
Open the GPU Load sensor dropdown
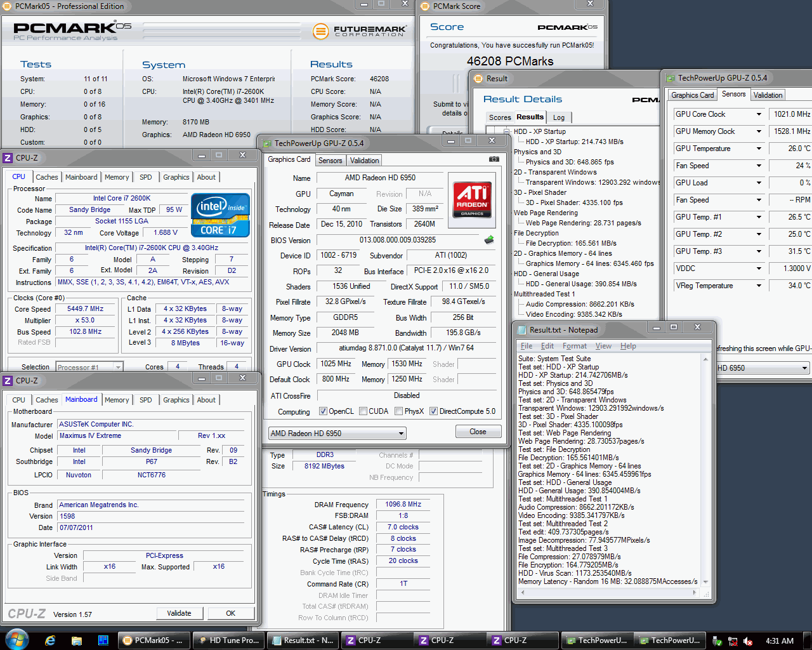point(759,183)
